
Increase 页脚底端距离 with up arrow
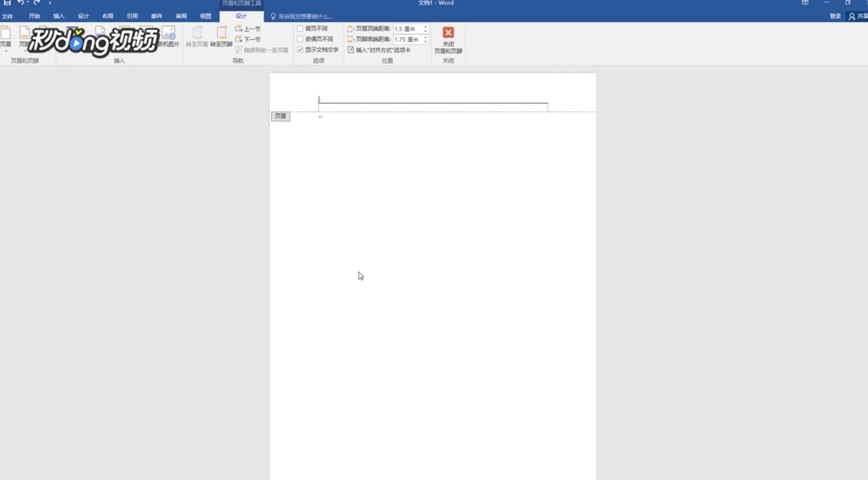click(426, 37)
